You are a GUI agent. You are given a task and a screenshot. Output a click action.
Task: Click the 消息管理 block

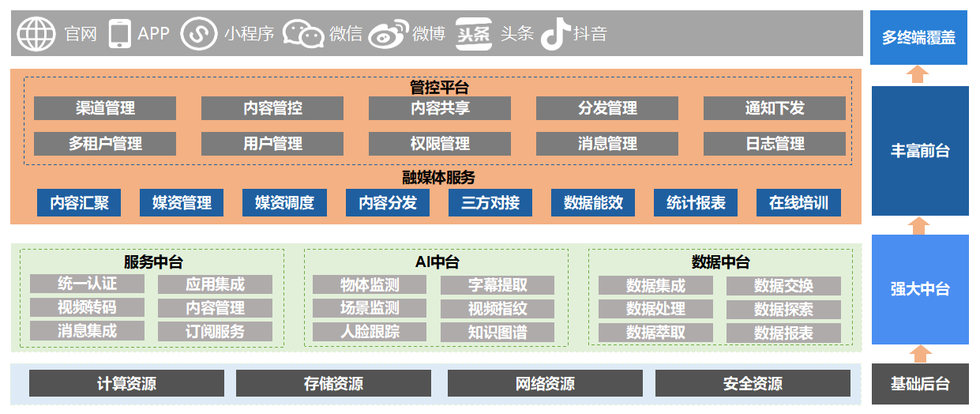[x=607, y=144]
